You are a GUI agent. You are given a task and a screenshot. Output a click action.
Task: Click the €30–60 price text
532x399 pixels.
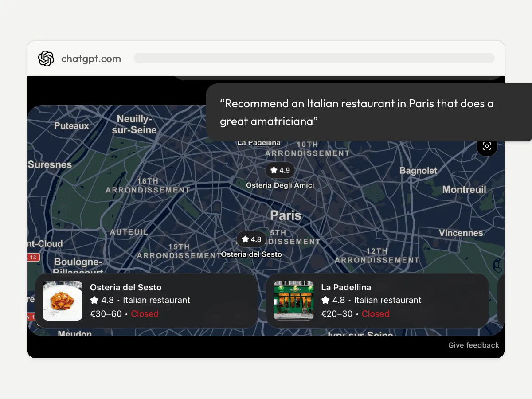point(106,314)
